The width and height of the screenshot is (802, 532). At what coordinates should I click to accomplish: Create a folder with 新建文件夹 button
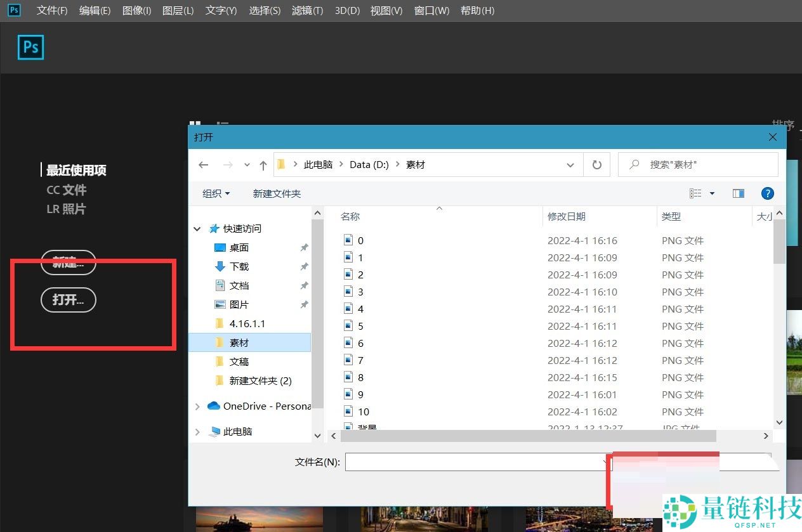(x=277, y=193)
